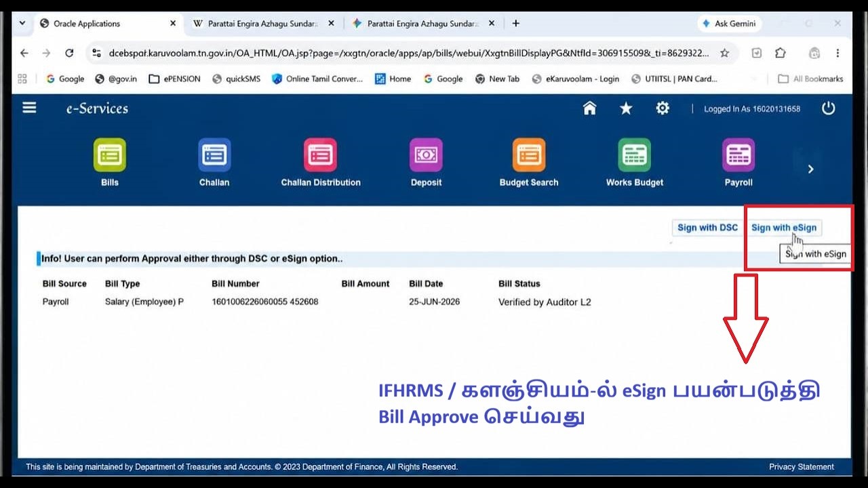This screenshot has width=868, height=488.
Task: Click the Ask Gemini button
Action: coord(729,23)
